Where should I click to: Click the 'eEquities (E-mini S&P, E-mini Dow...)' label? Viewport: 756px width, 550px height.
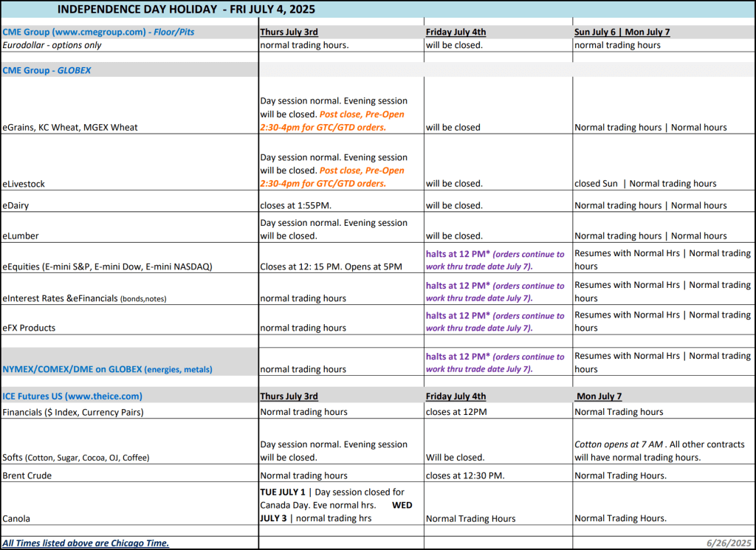click(107, 267)
